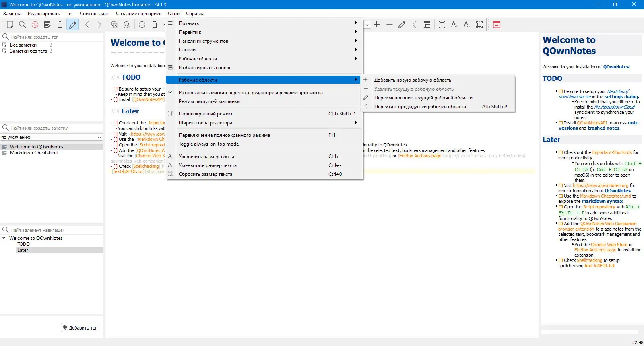Open the 'Создание сценариев' menu
Screen dimensions: 644x346
(138, 14)
